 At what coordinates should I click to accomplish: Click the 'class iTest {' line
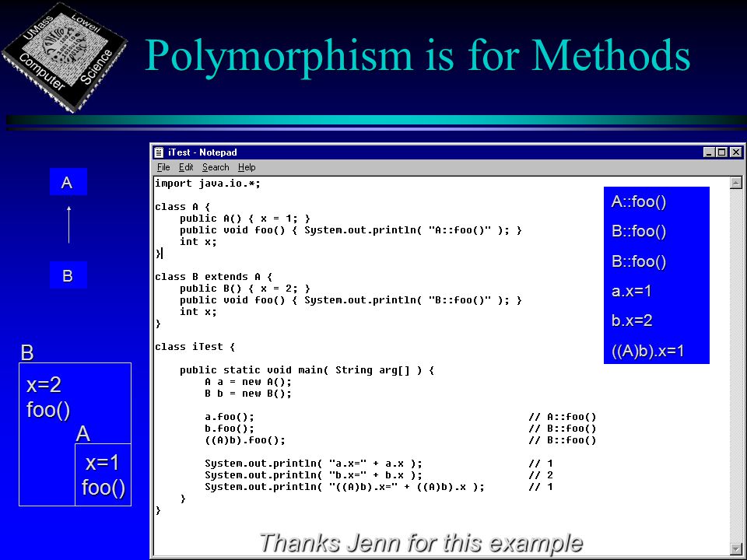pos(195,347)
